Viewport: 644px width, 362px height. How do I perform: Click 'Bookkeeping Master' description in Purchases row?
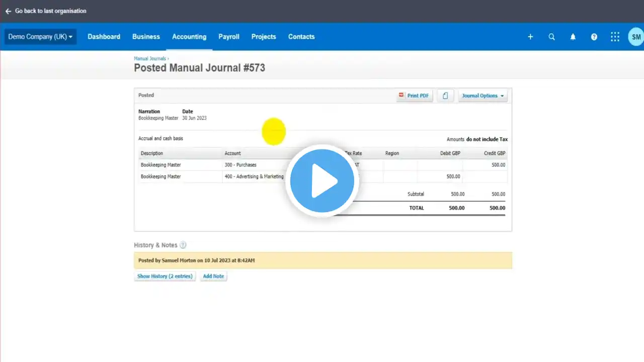tap(161, 165)
